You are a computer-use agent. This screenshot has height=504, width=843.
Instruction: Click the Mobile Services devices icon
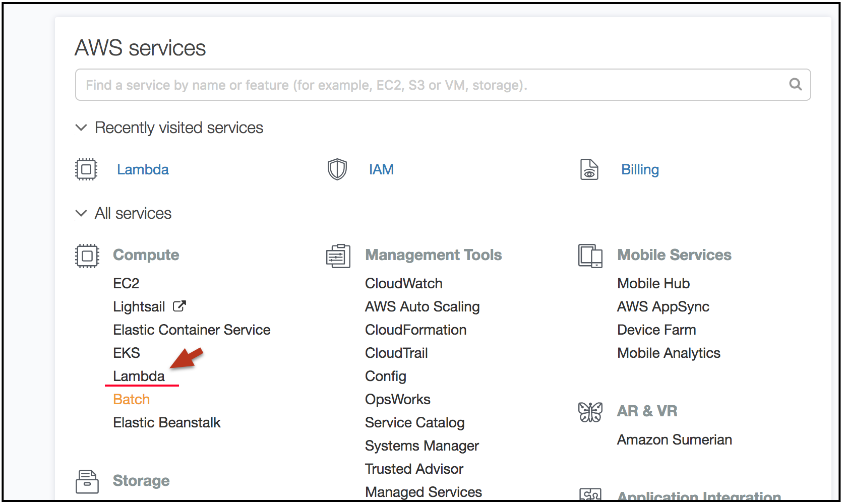click(x=590, y=256)
